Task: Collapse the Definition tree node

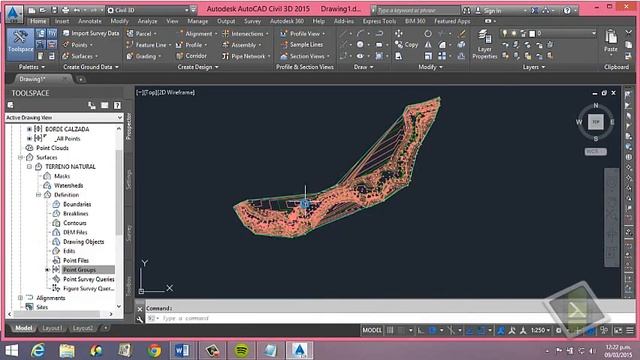Action: pos(38,195)
